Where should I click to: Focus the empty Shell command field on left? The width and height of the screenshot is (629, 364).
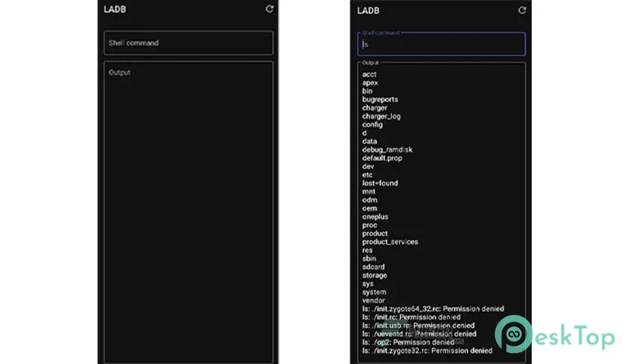(189, 43)
